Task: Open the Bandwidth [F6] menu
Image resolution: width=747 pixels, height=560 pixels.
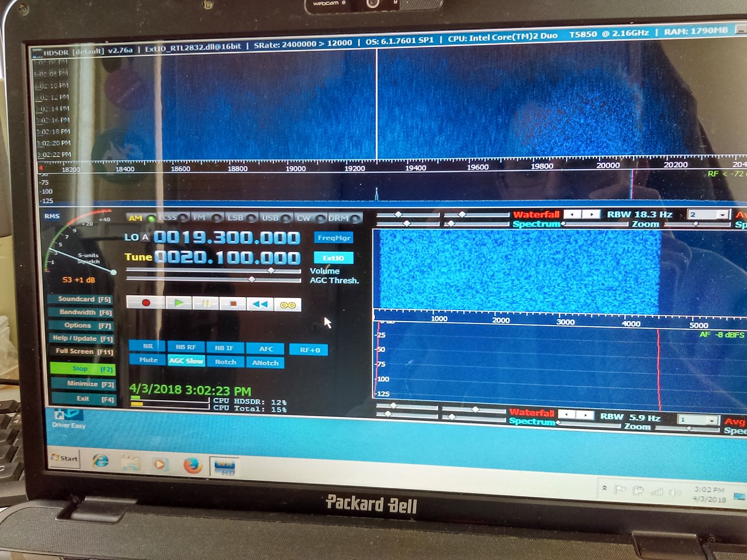Action: tap(81, 312)
